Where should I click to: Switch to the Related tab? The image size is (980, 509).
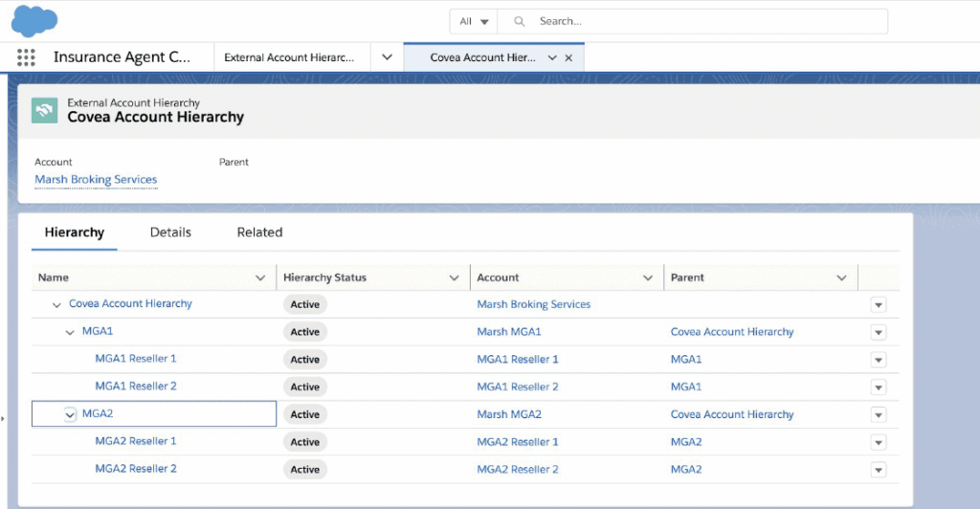(x=259, y=232)
